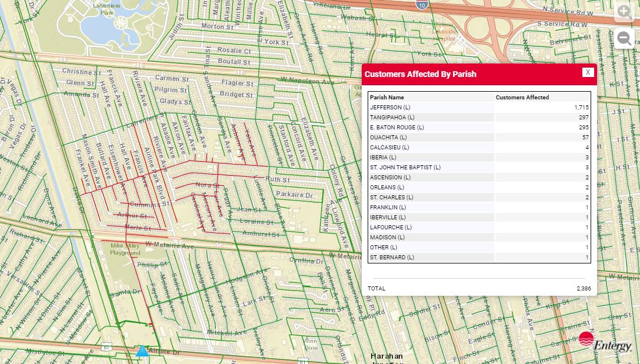Click the Phillip St label on map
The width and height of the screenshot is (640, 364).
pyautogui.click(x=152, y=265)
